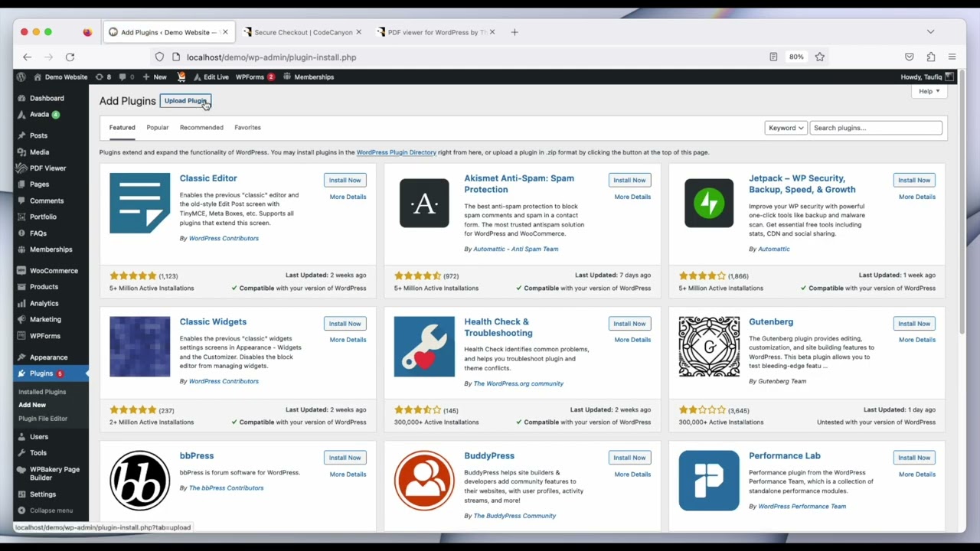Open Tools in the sidebar
980x551 pixels.
pos(38,453)
